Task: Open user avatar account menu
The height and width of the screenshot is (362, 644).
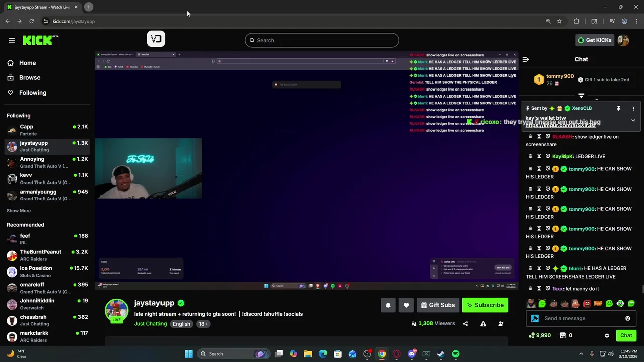Action: 623,40
